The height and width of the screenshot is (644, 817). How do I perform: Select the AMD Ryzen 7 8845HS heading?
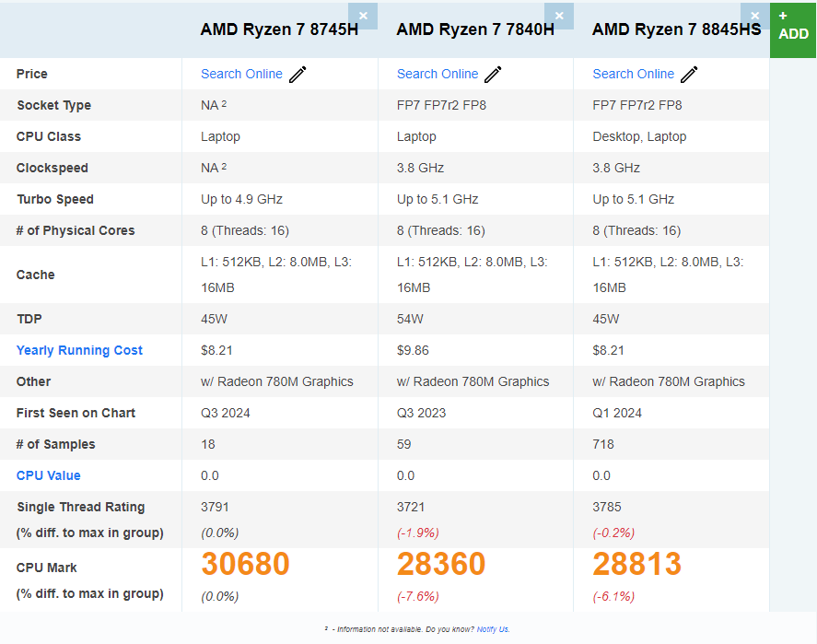pos(676,29)
